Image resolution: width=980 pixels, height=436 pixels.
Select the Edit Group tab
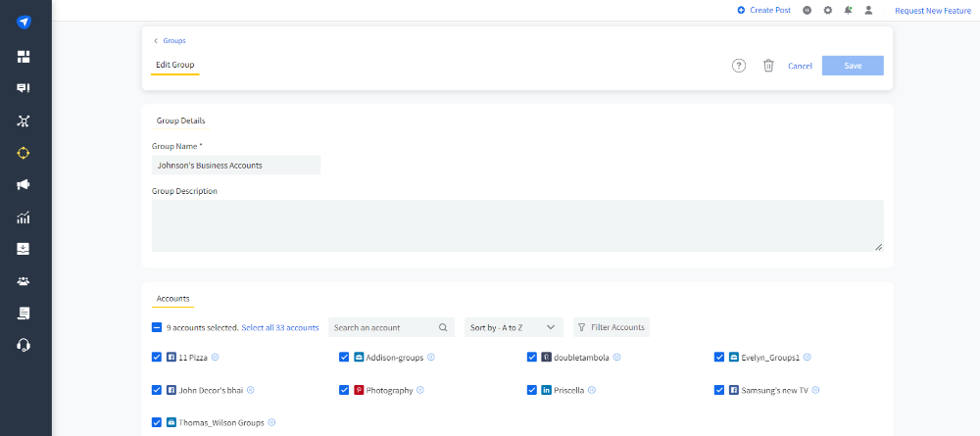175,65
